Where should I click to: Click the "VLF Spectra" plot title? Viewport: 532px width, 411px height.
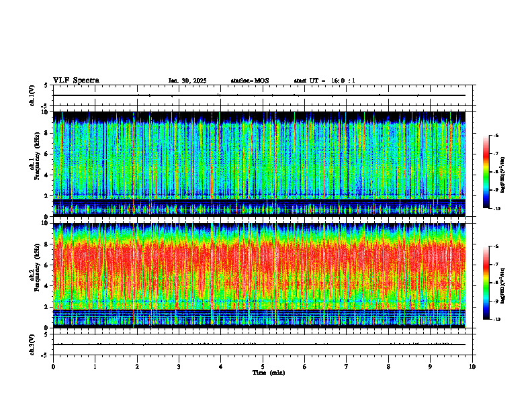click(x=76, y=81)
